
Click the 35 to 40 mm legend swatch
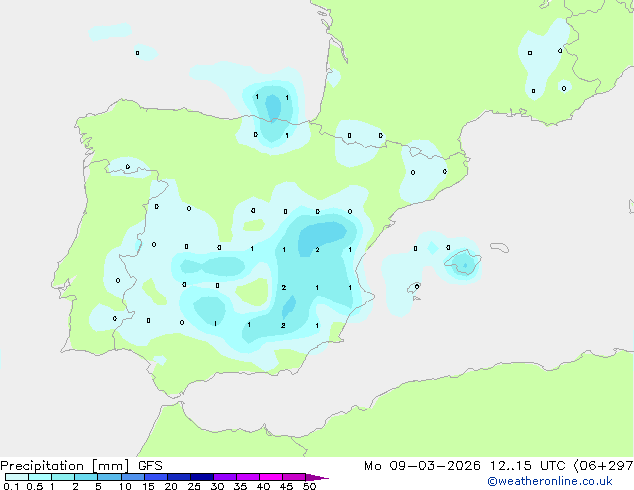(x=247, y=477)
